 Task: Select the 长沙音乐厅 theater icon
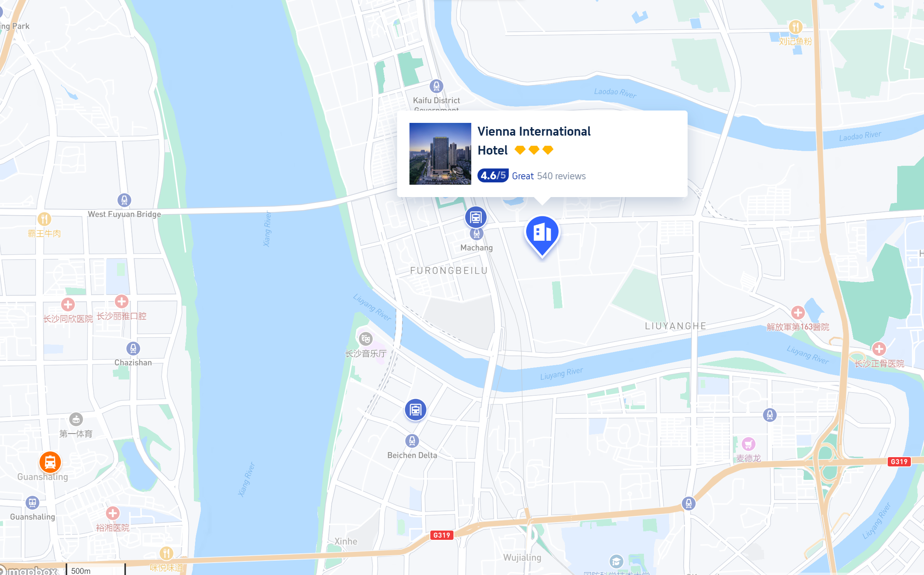(365, 339)
